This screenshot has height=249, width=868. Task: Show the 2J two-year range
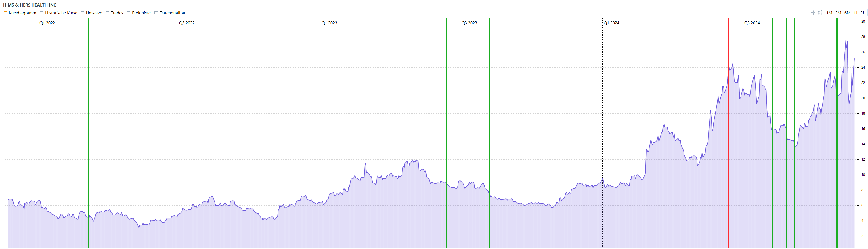pos(862,13)
